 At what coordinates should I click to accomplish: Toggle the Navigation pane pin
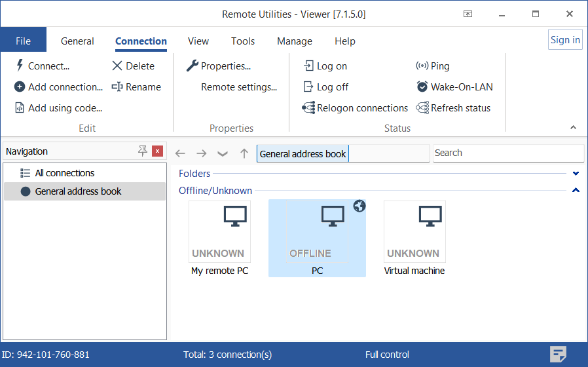[143, 151]
